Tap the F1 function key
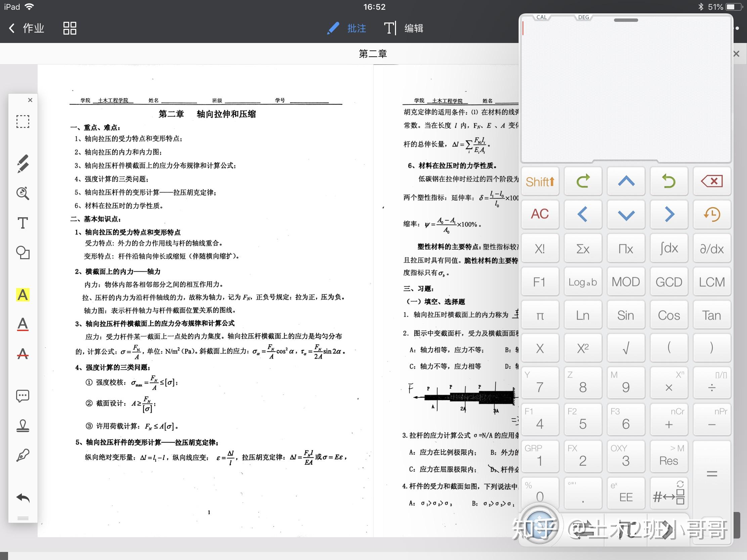The height and width of the screenshot is (560, 747). [540, 282]
